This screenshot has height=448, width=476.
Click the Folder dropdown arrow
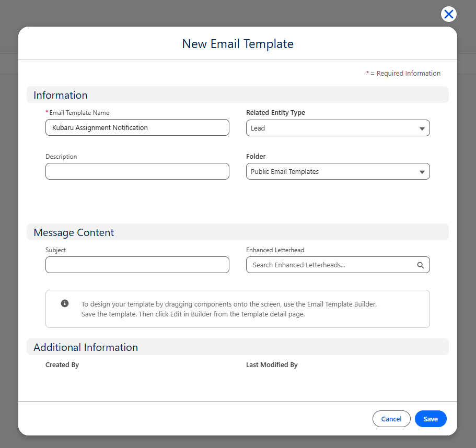point(422,172)
